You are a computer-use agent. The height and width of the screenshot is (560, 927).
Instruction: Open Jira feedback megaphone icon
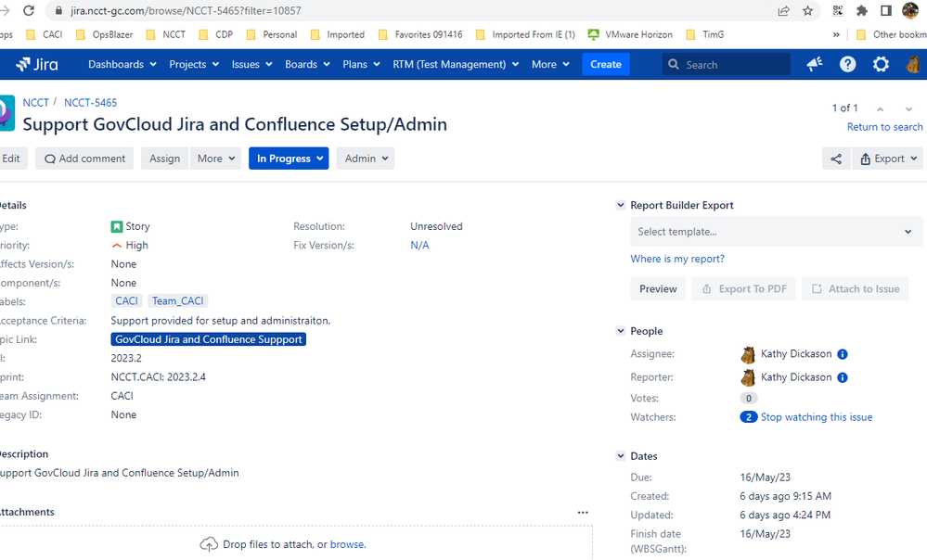(x=815, y=64)
